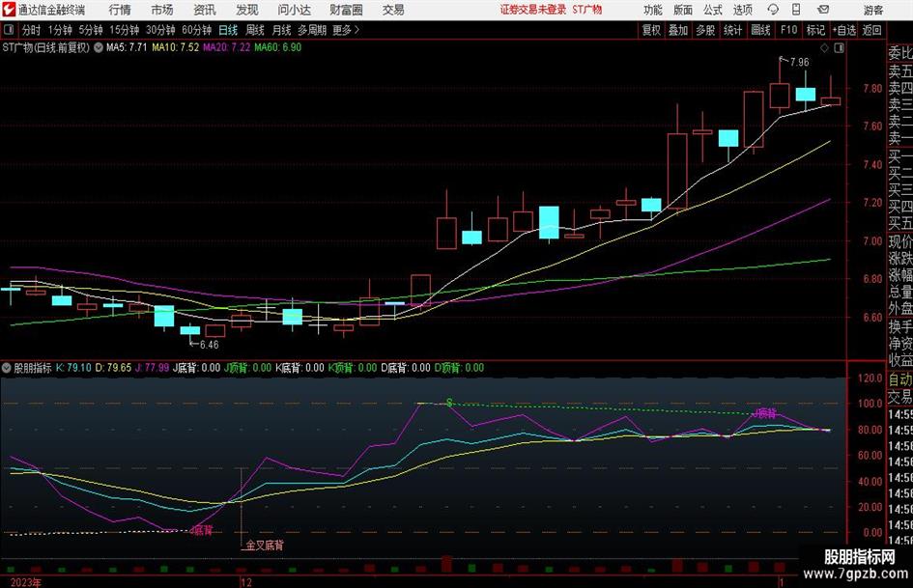Open the 行情 menu
The width and height of the screenshot is (913, 588).
coord(120,10)
